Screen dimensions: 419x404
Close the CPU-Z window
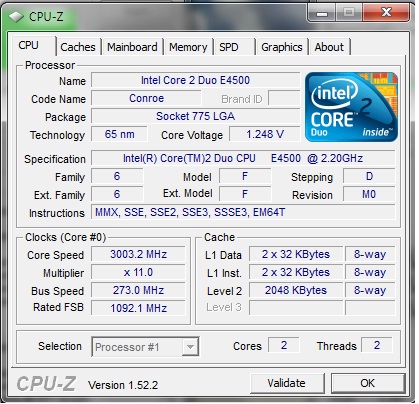(x=386, y=13)
